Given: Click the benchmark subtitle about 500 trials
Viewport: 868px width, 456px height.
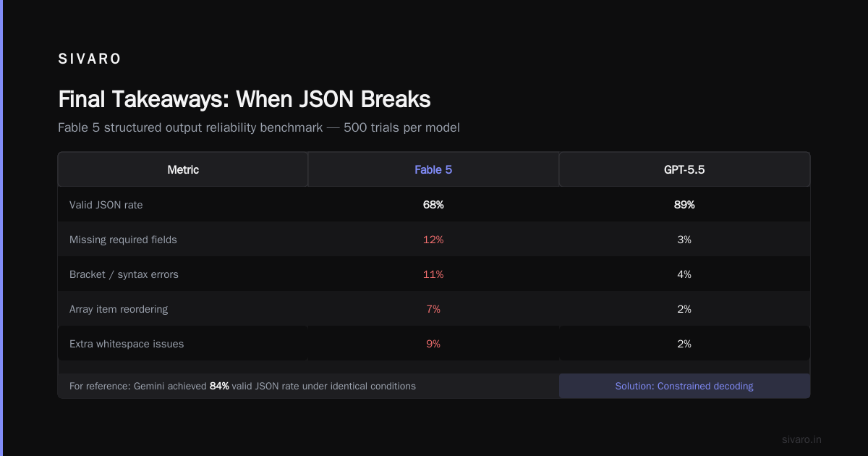Looking at the screenshot, I should pyautogui.click(x=259, y=127).
